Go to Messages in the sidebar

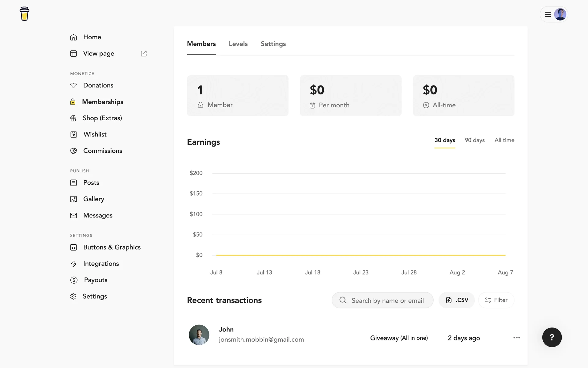click(98, 215)
